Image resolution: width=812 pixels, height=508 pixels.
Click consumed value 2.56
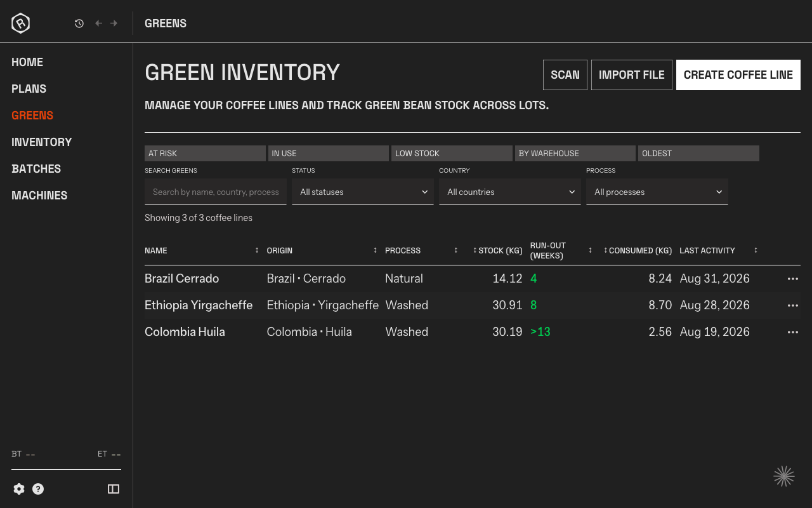pyautogui.click(x=660, y=332)
